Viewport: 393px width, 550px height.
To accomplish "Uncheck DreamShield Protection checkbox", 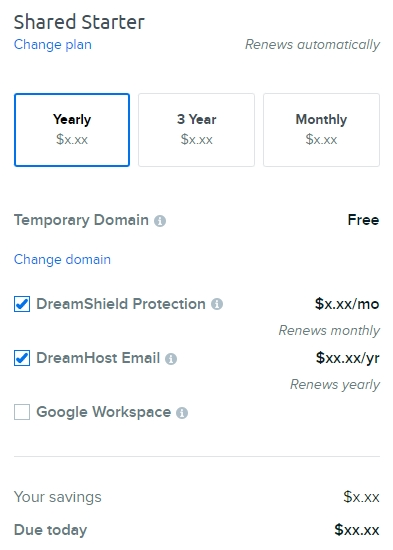I will 22,304.
